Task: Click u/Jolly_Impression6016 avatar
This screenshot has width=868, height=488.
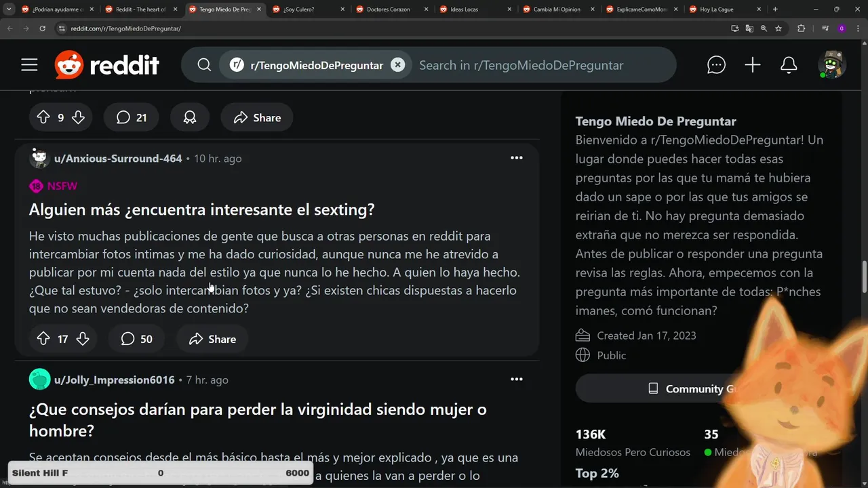Action: 39,380
